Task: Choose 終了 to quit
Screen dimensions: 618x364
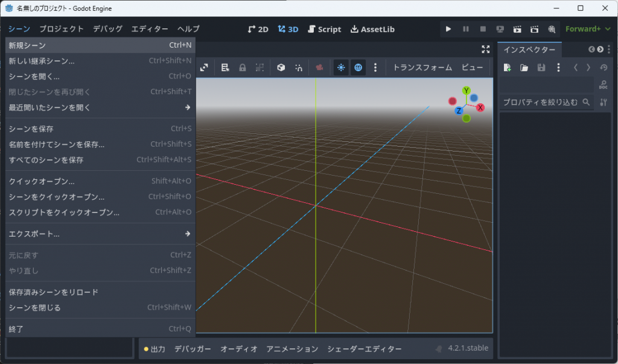Action: (100, 329)
